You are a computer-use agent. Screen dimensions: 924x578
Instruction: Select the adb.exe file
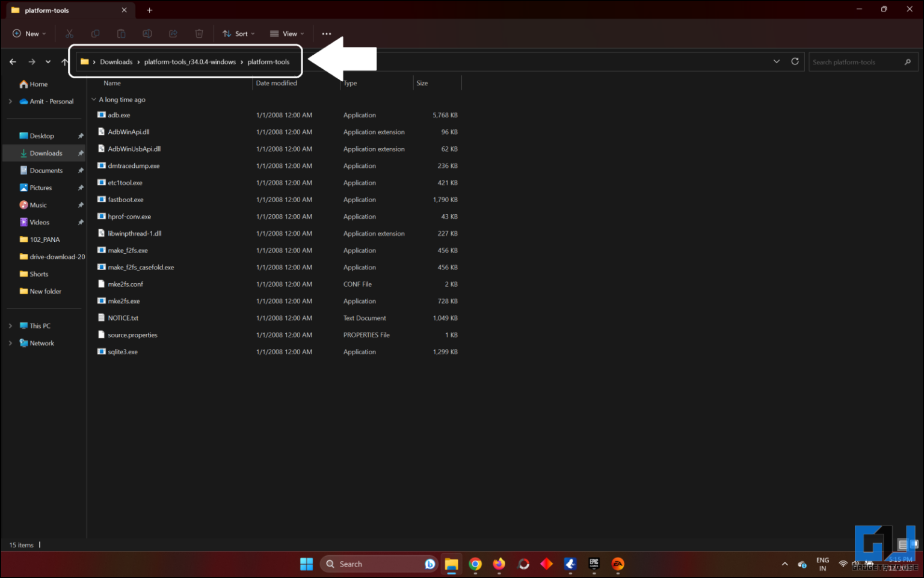119,115
